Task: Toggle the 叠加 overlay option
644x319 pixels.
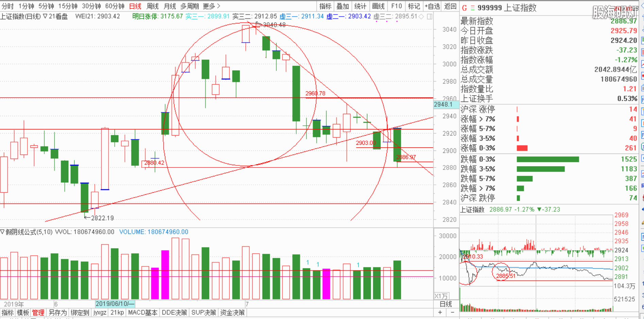Action: pos(342,6)
